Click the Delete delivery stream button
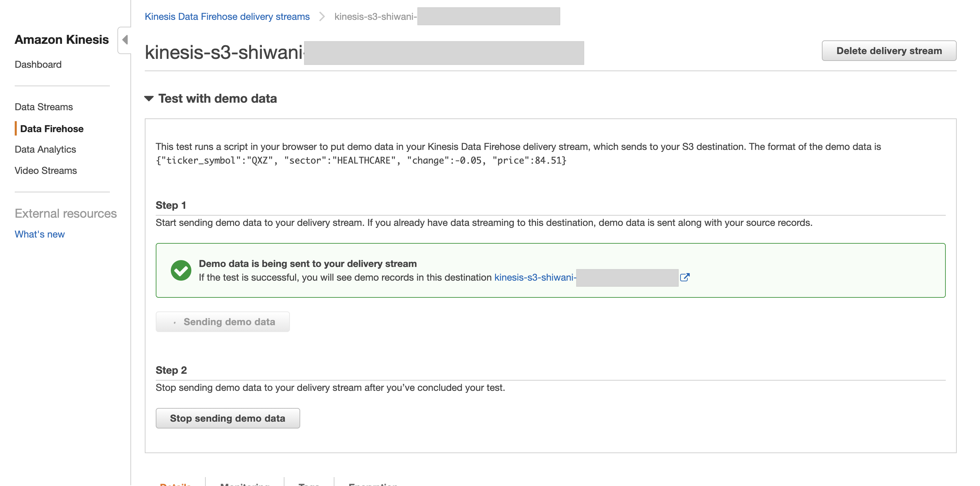The image size is (980, 486). coord(889,50)
